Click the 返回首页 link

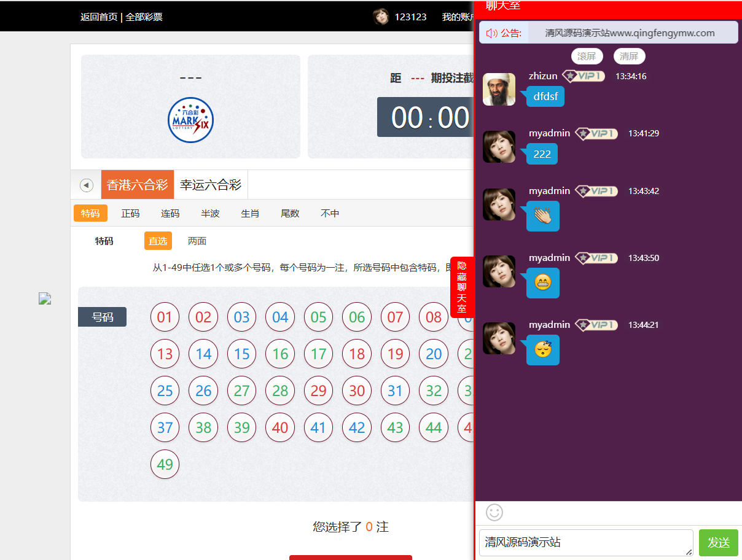coord(99,17)
